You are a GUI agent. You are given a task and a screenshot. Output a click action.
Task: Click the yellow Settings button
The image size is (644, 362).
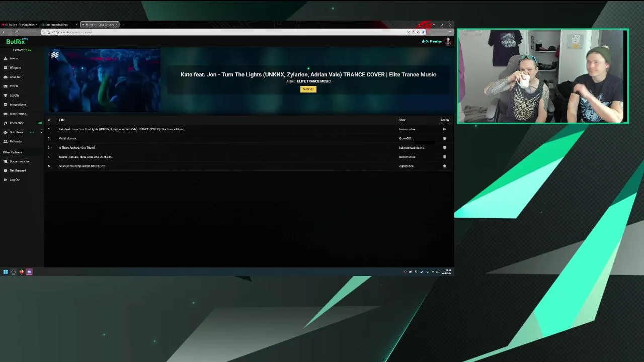click(x=308, y=89)
